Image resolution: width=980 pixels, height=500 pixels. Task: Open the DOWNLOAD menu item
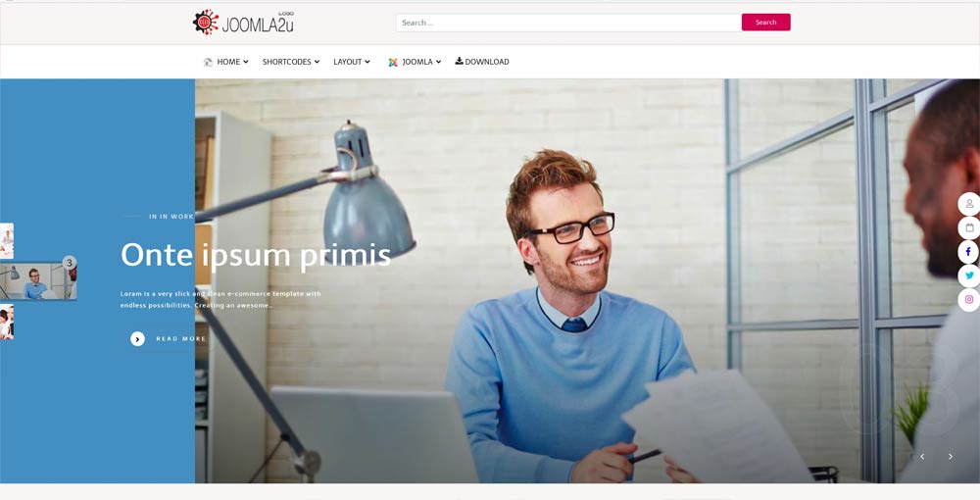[x=482, y=61]
